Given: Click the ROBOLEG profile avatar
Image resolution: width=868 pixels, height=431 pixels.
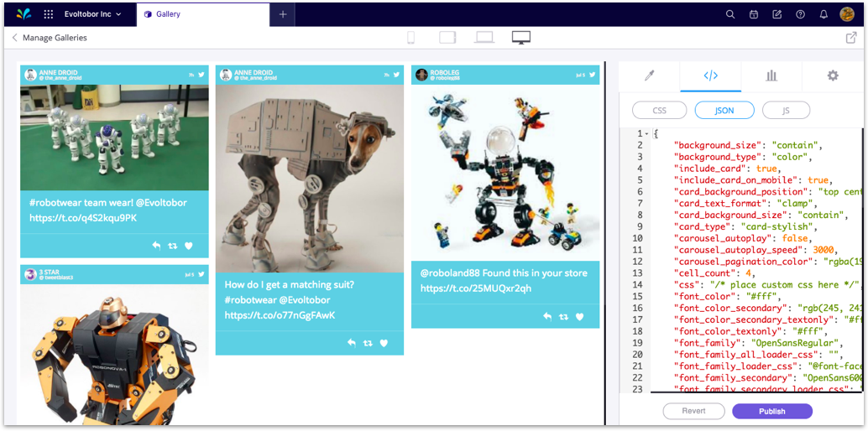Looking at the screenshot, I should coord(421,75).
